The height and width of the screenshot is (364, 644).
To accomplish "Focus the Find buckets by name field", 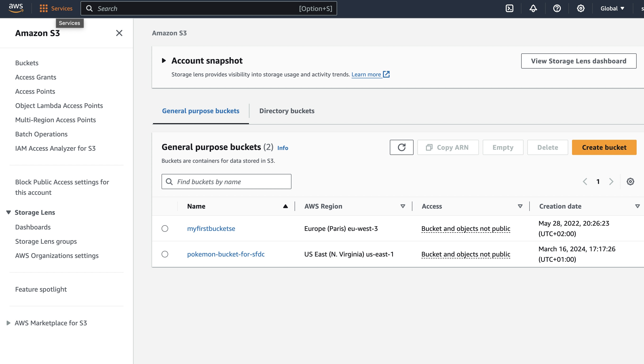I will click(x=226, y=182).
